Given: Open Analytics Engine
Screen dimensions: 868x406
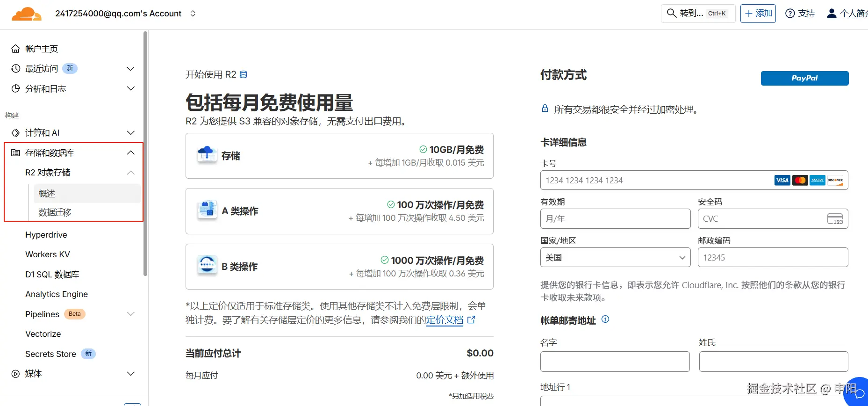Looking at the screenshot, I should pyautogui.click(x=57, y=294).
